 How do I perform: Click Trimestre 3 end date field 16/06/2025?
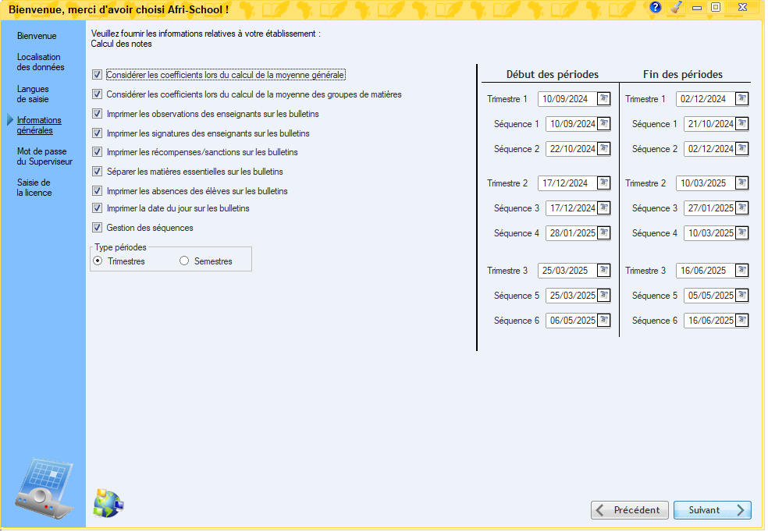pyautogui.click(x=707, y=271)
